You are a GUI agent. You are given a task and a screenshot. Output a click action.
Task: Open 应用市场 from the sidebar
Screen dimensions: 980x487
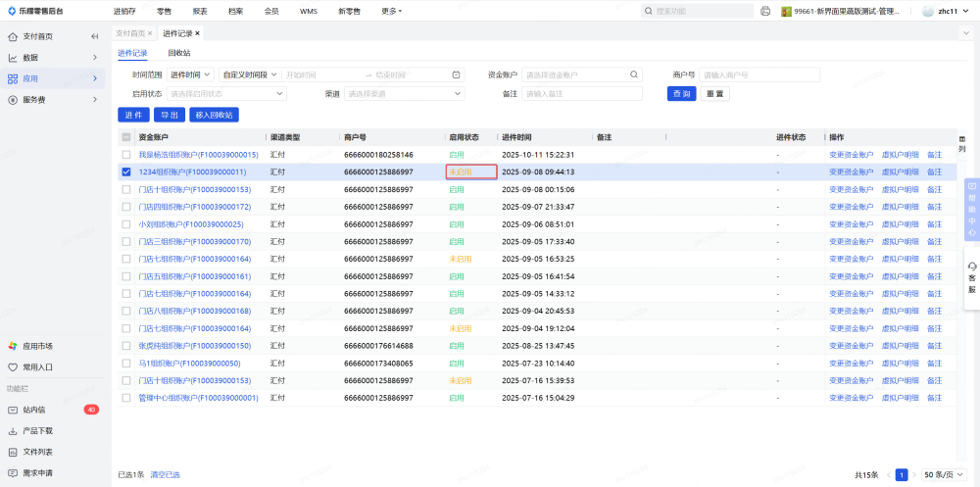tap(37, 346)
